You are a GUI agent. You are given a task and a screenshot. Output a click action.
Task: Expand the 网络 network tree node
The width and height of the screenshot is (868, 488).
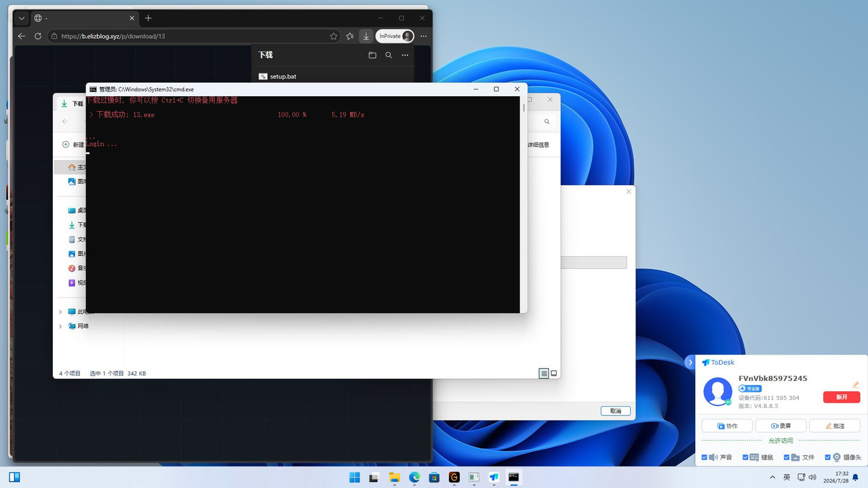[x=60, y=326]
